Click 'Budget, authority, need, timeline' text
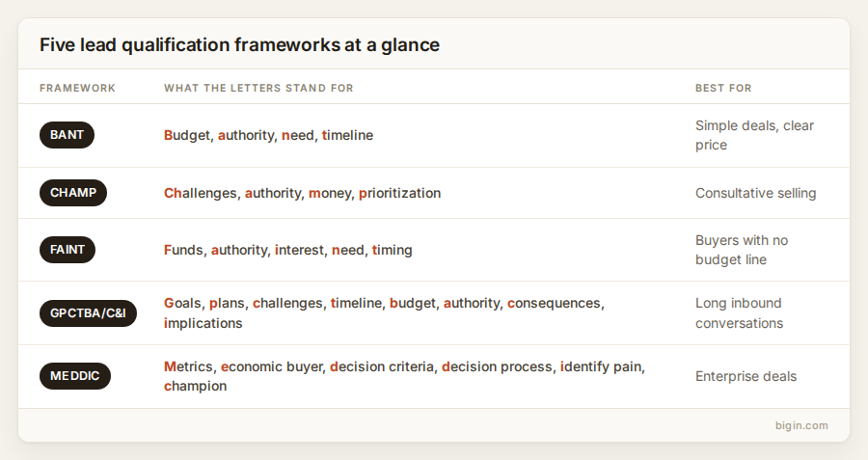This screenshot has height=460, width=868. [268, 135]
